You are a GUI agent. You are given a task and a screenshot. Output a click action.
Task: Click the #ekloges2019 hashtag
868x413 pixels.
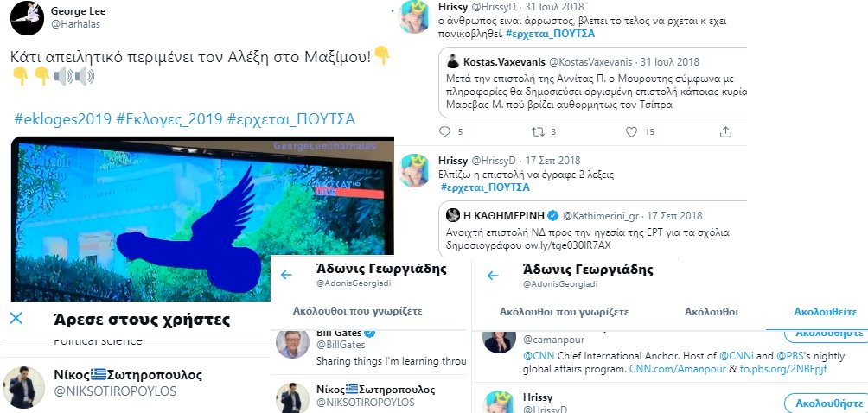tap(62, 119)
